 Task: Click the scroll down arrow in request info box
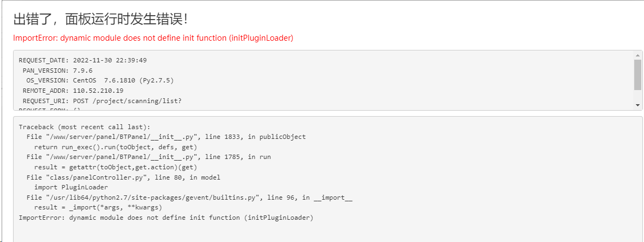637,105
